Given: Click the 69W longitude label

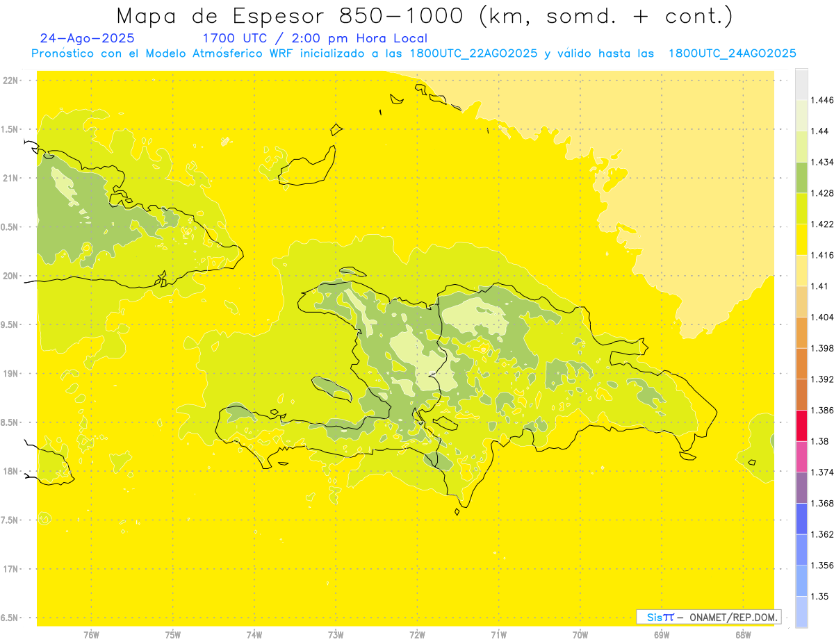Looking at the screenshot, I should pyautogui.click(x=662, y=635).
